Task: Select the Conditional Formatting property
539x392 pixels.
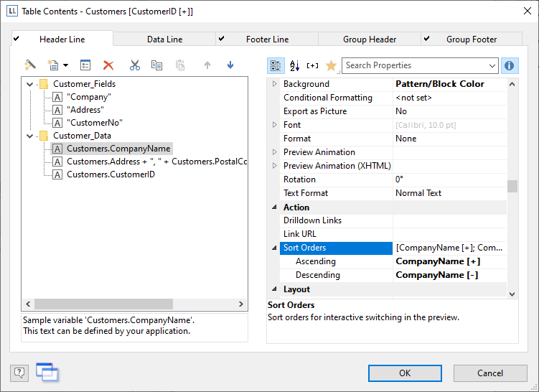Action: pos(393,98)
